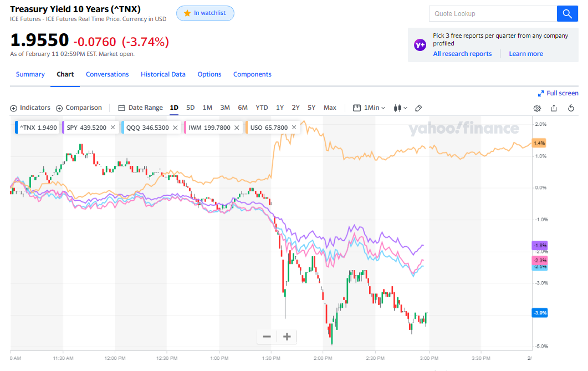Viewport: 588px width, 371px height.
Task: Select the 2Y range
Action: tap(295, 108)
